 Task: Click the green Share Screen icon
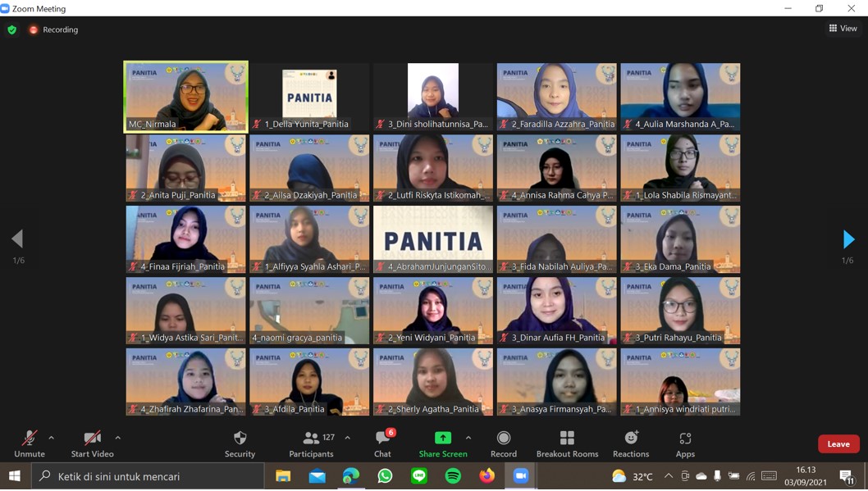(x=442, y=439)
